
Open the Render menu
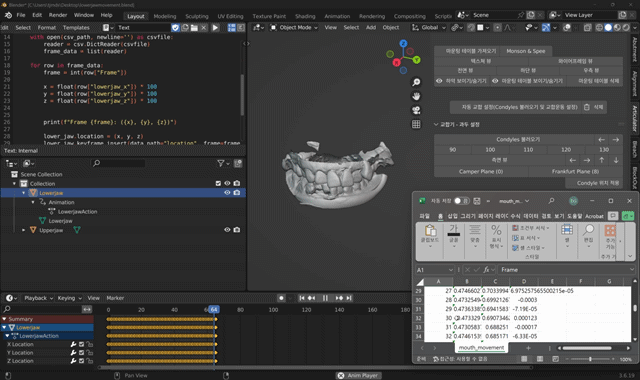click(58, 15)
